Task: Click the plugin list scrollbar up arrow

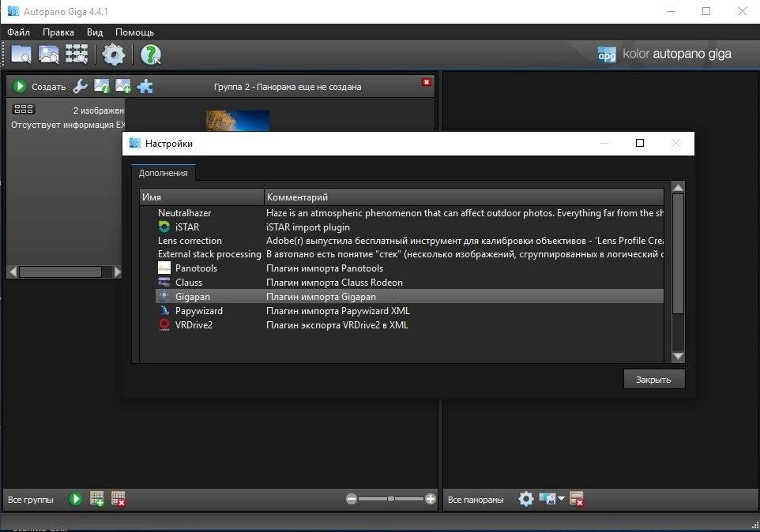Action: click(678, 188)
